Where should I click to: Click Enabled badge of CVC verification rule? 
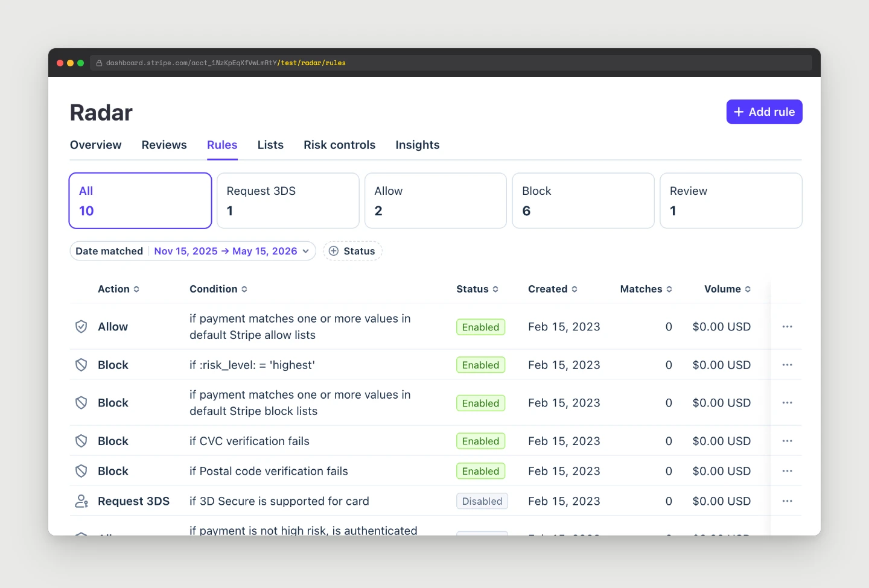[480, 441]
